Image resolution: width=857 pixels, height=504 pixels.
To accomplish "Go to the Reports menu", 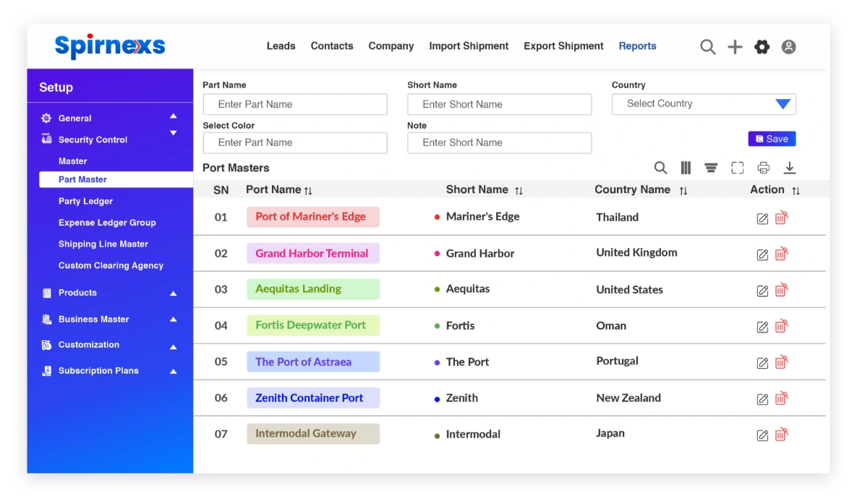I will 637,46.
